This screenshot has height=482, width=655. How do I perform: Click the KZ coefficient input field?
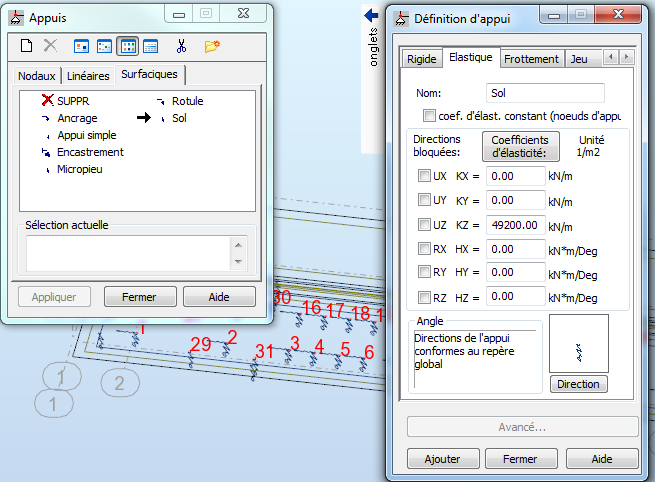tap(515, 225)
